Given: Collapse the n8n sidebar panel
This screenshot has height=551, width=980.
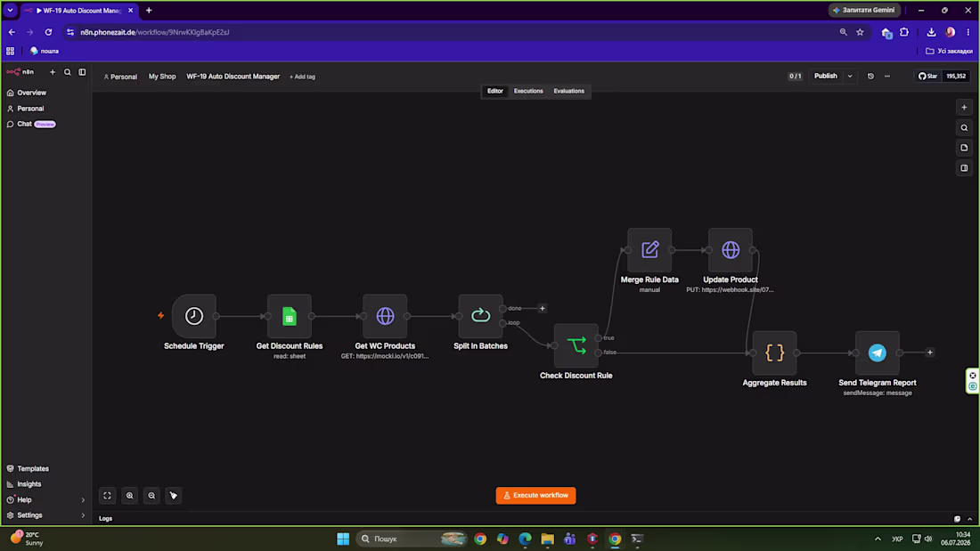Looking at the screenshot, I should (x=82, y=72).
